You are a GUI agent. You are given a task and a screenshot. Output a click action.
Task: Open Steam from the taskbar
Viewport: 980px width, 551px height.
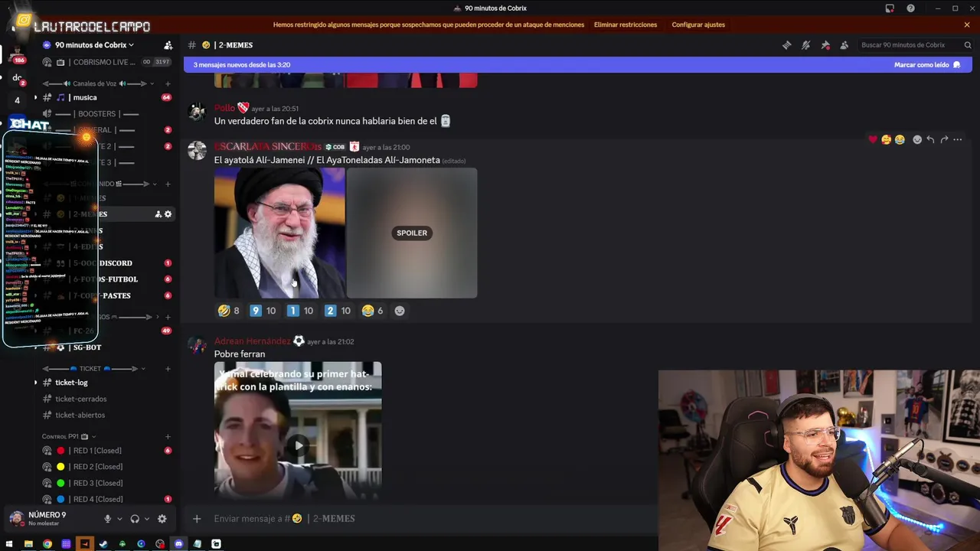[103, 544]
